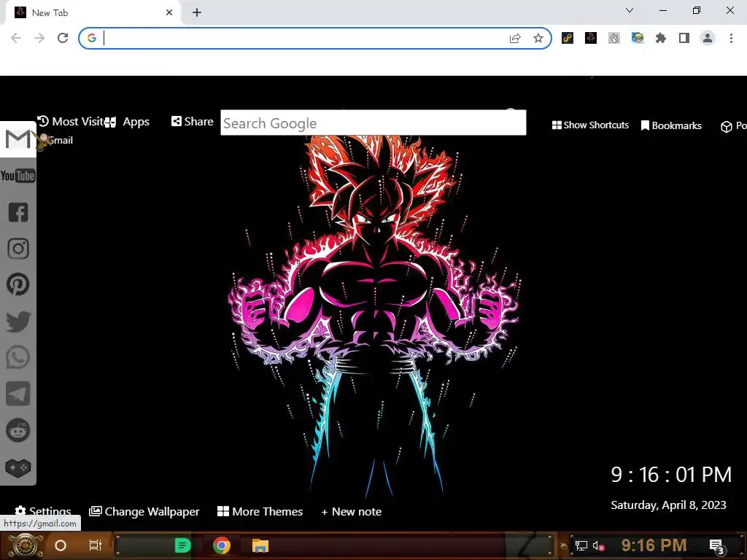Open the green notes app on taskbar

point(182,545)
